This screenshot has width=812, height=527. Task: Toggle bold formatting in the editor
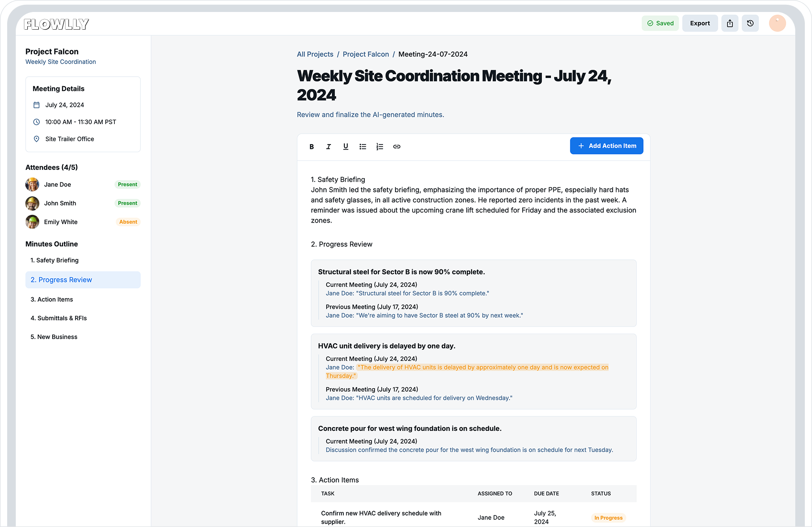pos(312,146)
